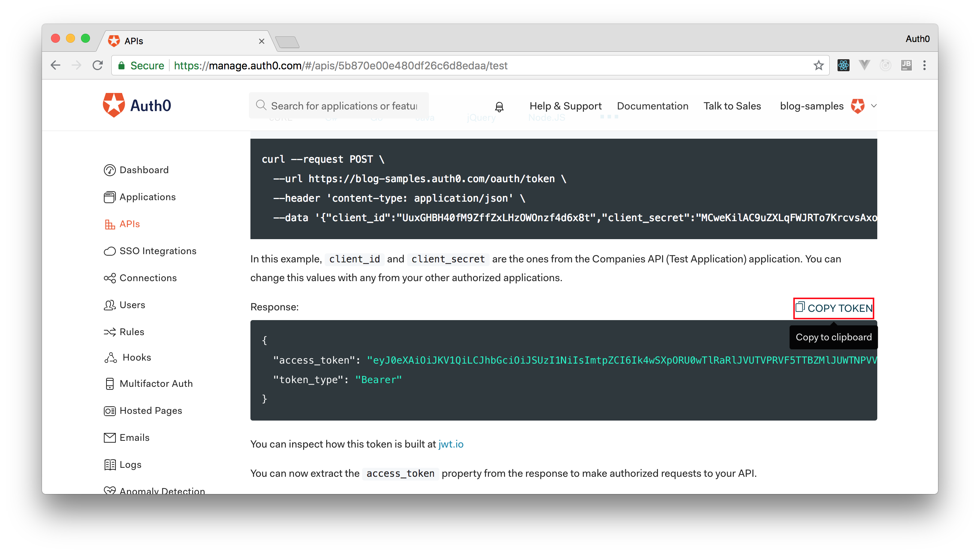
Task: Reload the page
Action: [98, 66]
